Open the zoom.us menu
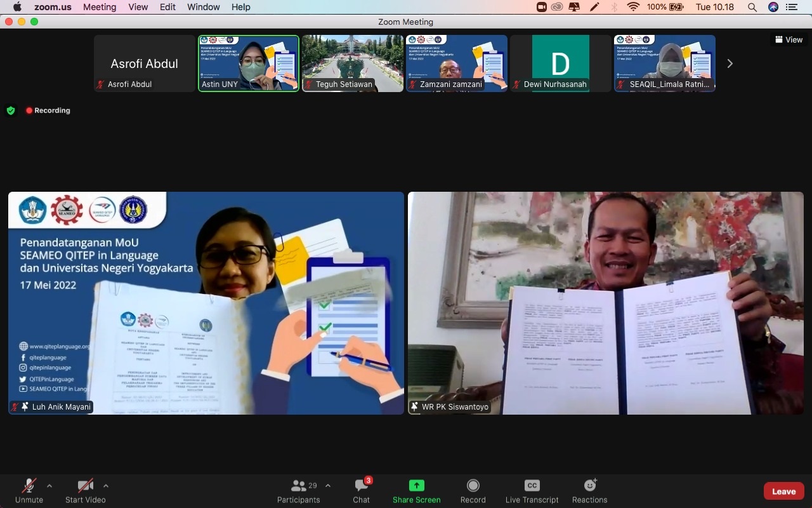Screen dimensions: 812x508 pos(54,7)
